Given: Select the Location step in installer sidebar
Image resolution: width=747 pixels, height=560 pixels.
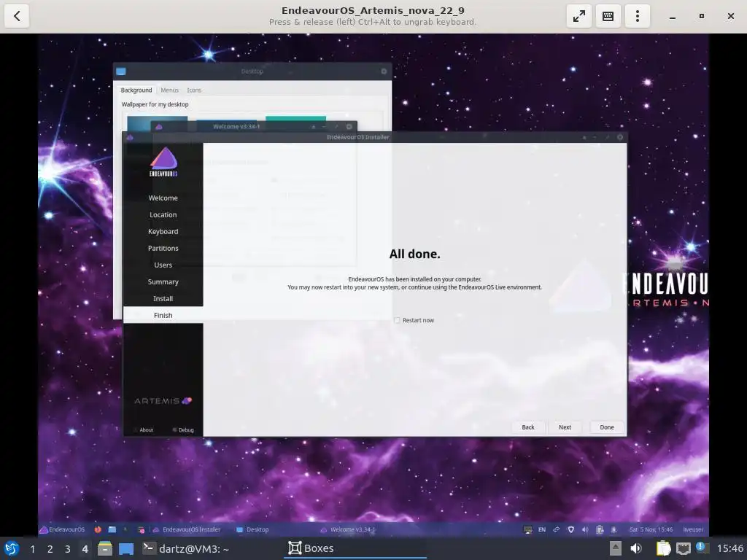Looking at the screenshot, I should (163, 215).
